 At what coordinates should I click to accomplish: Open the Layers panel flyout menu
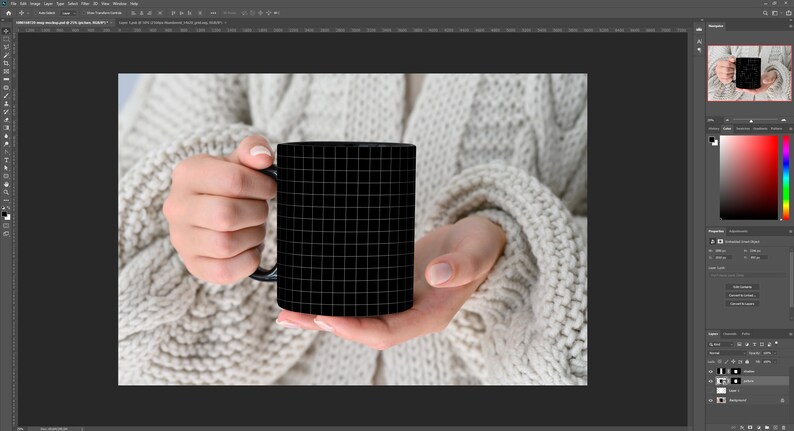pyautogui.click(x=790, y=334)
